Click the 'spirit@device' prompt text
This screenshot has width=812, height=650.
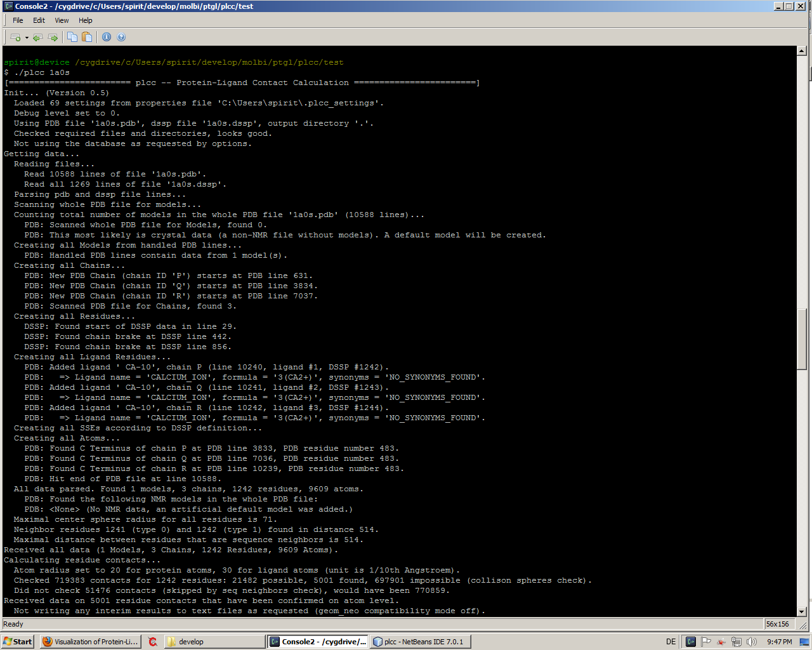(x=37, y=62)
